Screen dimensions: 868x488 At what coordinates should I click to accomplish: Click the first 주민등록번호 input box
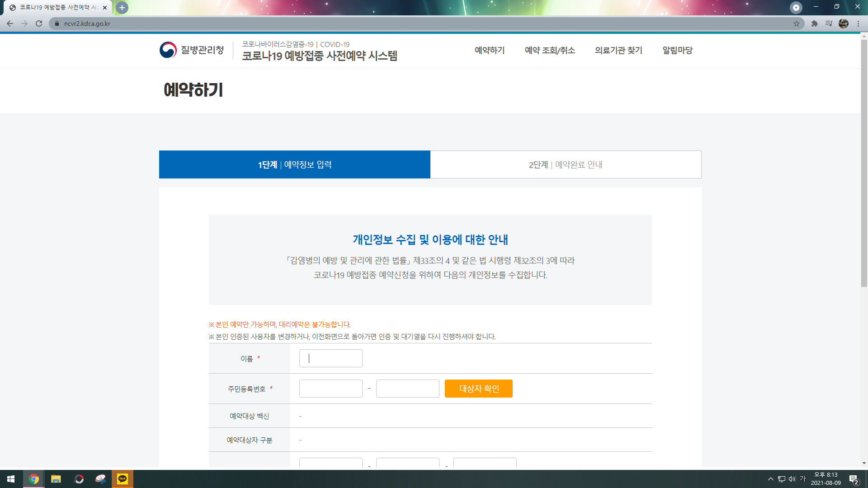330,389
